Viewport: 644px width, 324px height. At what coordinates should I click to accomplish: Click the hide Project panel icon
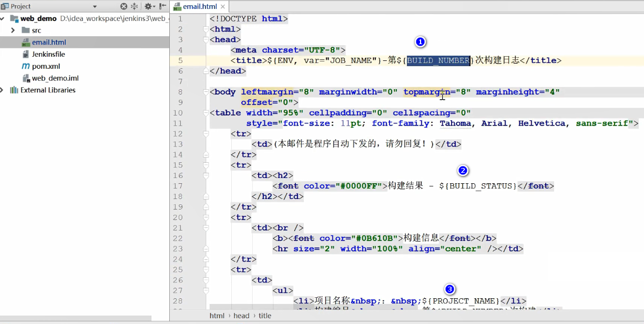pos(162,6)
